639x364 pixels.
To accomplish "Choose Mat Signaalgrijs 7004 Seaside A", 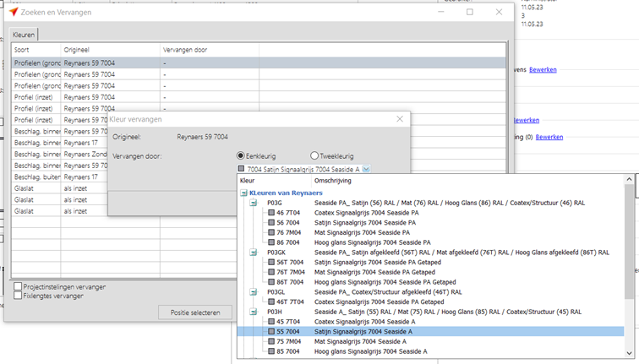I will pos(360,341).
